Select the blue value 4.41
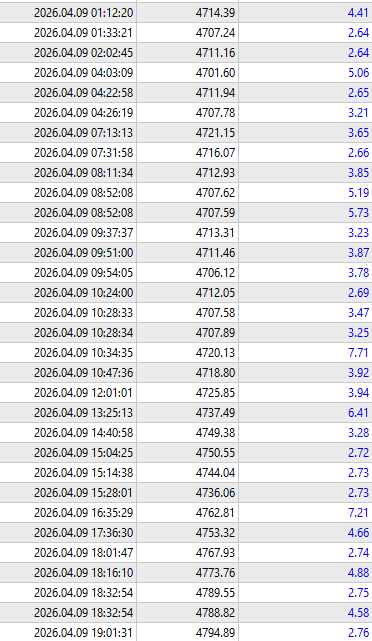The image size is (372, 641). pyautogui.click(x=359, y=13)
